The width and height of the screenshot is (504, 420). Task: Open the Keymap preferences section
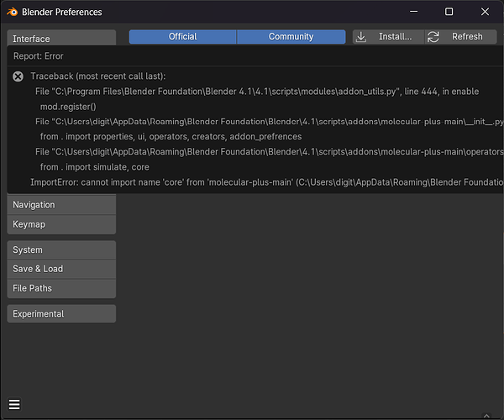point(61,224)
